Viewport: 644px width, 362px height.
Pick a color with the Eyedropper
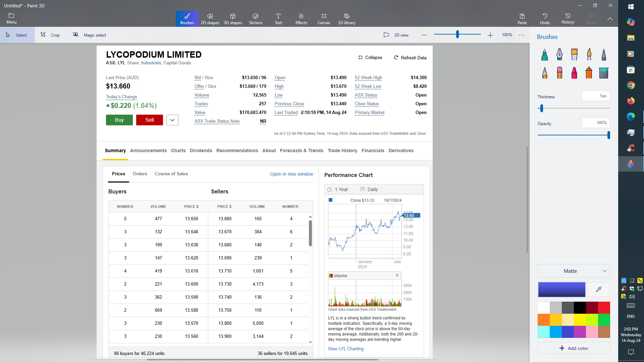[x=599, y=289]
